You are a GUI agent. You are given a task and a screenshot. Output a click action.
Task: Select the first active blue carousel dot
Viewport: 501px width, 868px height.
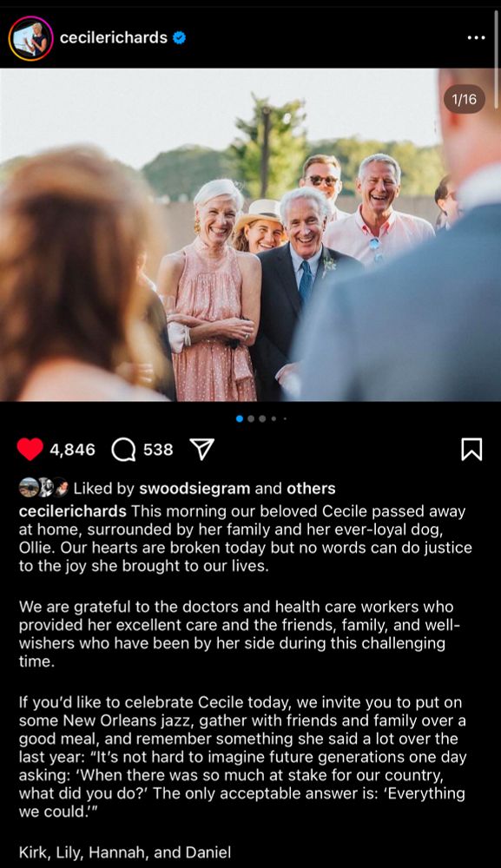(240, 418)
